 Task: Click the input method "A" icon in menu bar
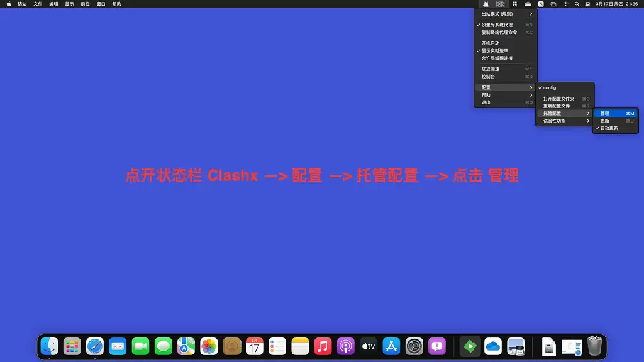541,4
